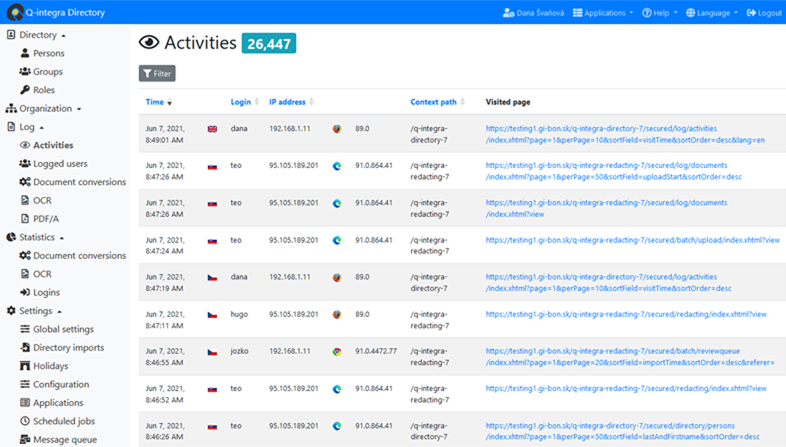
Task: Click the Scheduled jobs clock icon
Action: click(x=25, y=421)
